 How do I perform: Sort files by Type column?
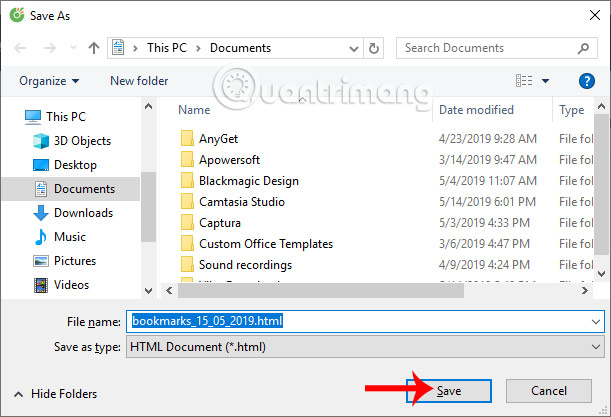[x=572, y=110]
